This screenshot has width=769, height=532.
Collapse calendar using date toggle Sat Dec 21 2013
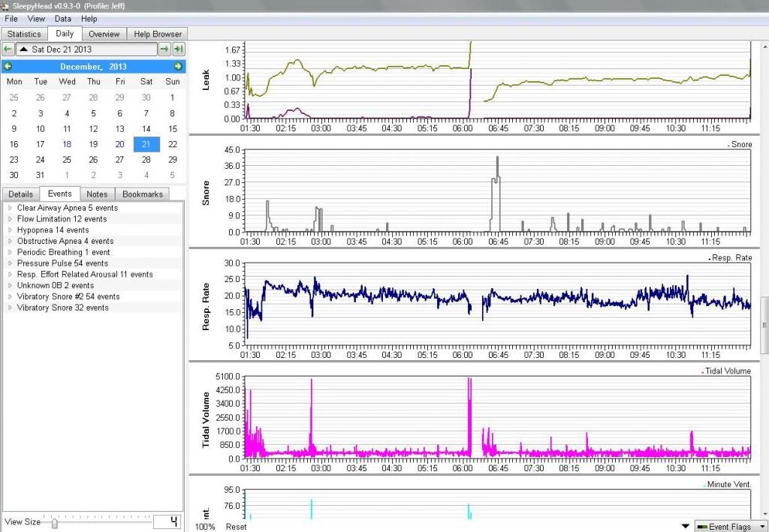coord(86,49)
